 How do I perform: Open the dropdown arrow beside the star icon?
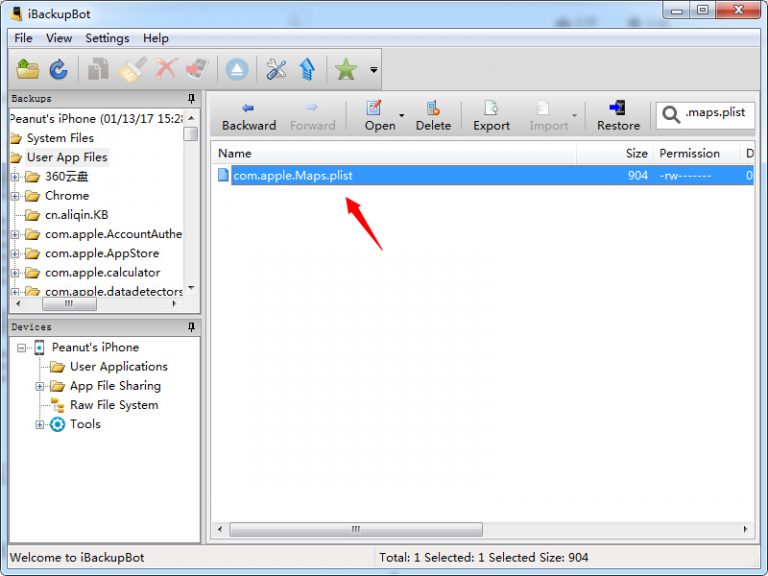point(374,70)
